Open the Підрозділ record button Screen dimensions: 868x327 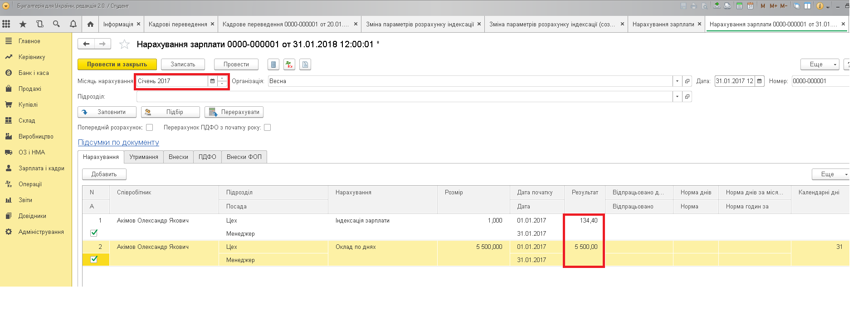tap(687, 97)
